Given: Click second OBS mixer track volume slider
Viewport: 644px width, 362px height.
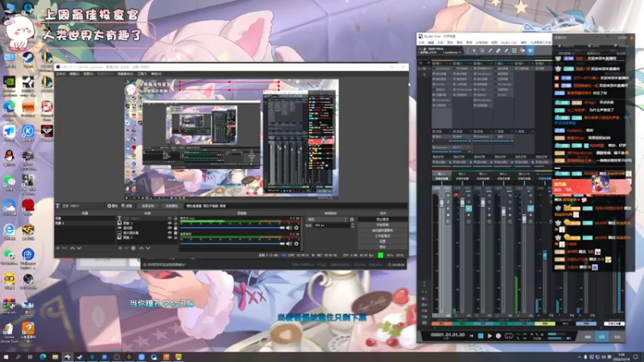Looking at the screenshot, I should 232,244.
